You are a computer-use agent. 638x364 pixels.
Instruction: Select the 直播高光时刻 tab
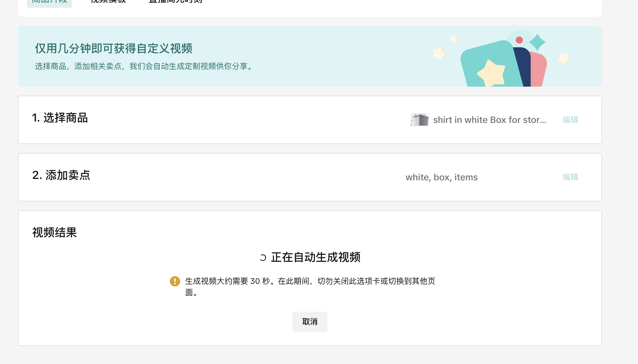(176, 2)
